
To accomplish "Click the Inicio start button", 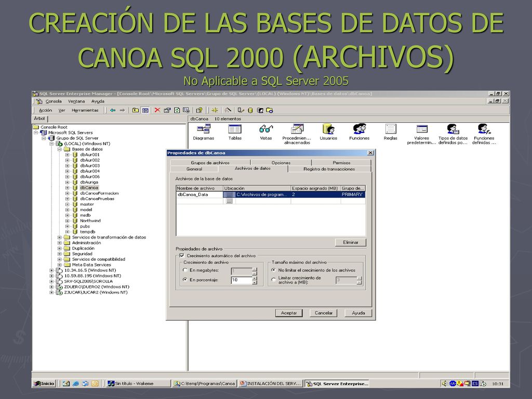I will [44, 383].
